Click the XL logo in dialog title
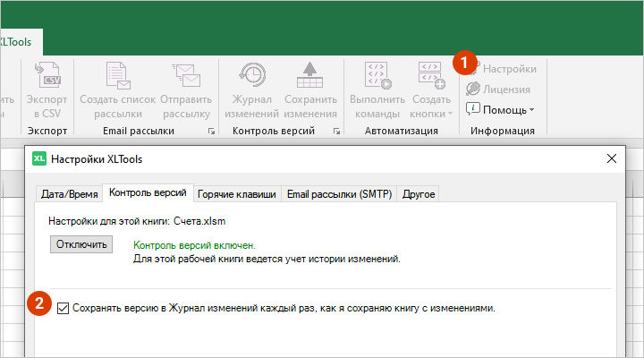The height and width of the screenshot is (358, 644). click(39, 158)
